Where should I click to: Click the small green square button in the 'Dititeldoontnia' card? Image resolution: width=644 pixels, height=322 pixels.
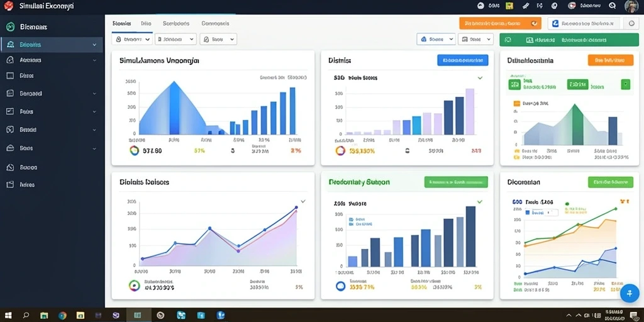625,85
